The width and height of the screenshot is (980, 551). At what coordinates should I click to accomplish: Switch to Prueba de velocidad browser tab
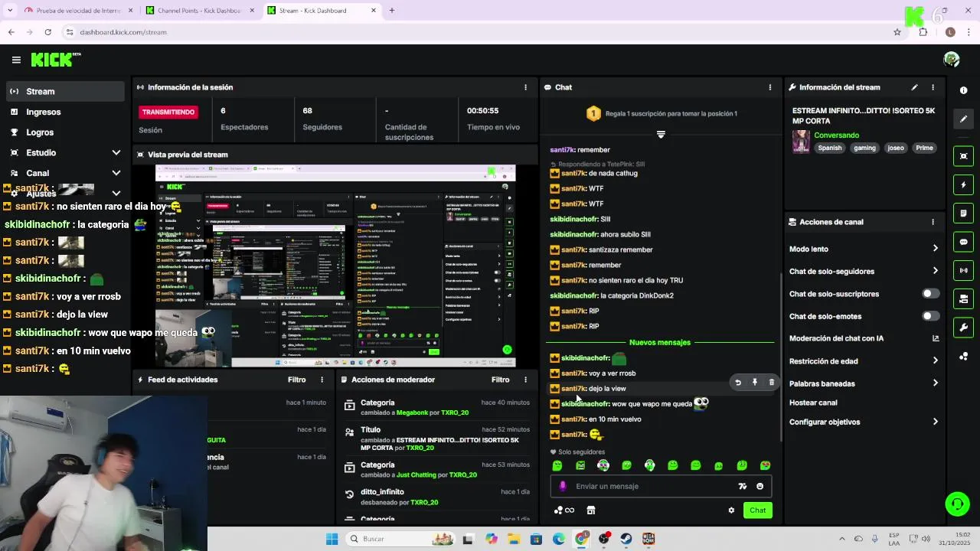78,11
